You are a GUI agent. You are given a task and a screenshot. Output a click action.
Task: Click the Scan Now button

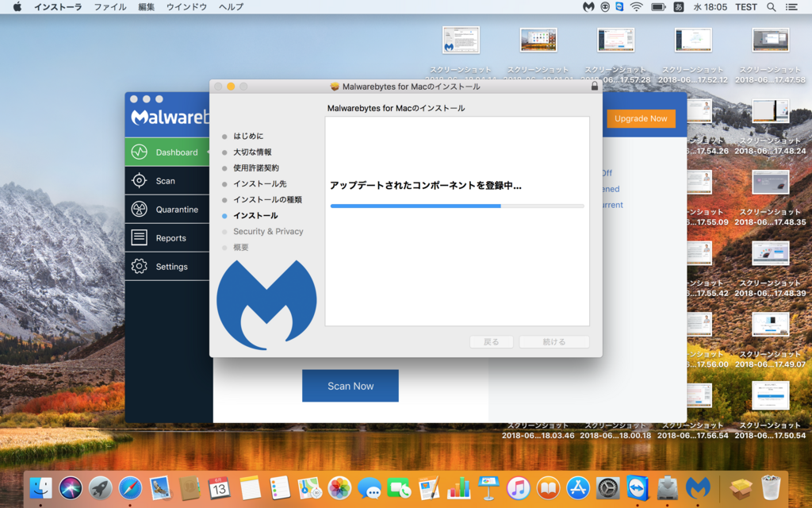[350, 386]
